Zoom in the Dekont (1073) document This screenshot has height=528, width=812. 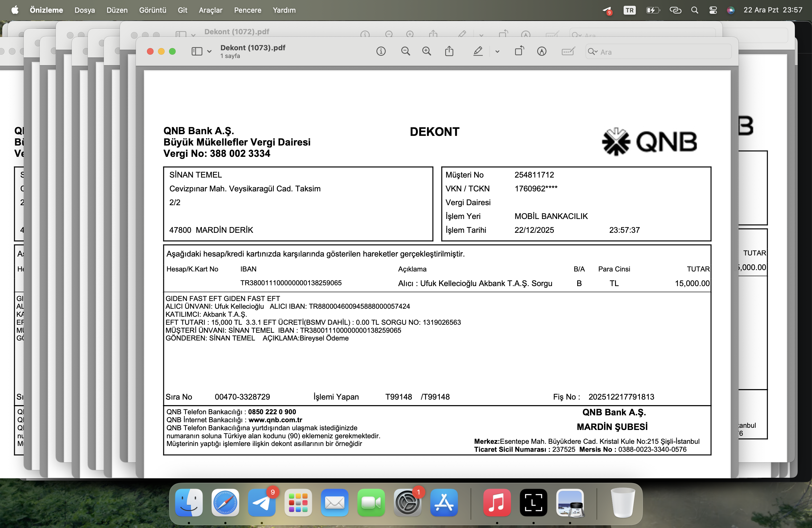(x=426, y=52)
